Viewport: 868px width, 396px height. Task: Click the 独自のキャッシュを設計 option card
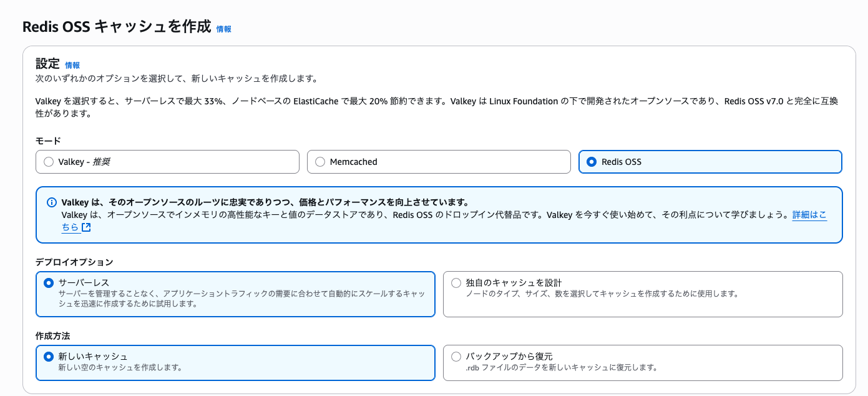pyautogui.click(x=643, y=292)
